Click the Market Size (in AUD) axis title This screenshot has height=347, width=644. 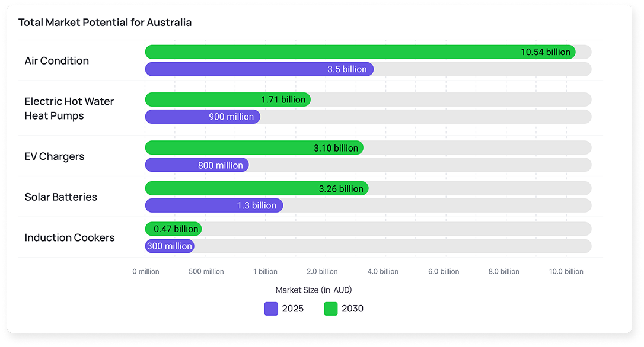pyautogui.click(x=314, y=290)
